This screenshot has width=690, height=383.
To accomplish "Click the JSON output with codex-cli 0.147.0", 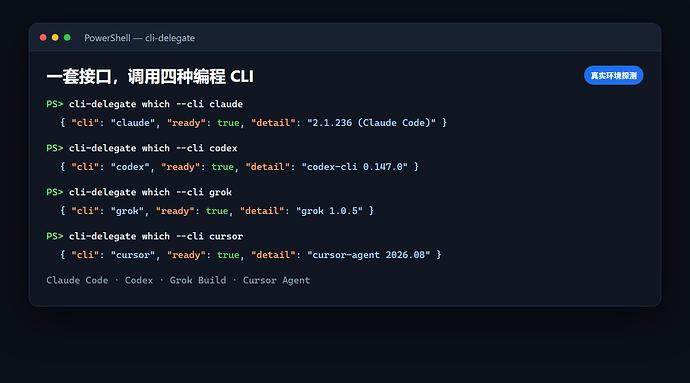I will pos(239,167).
